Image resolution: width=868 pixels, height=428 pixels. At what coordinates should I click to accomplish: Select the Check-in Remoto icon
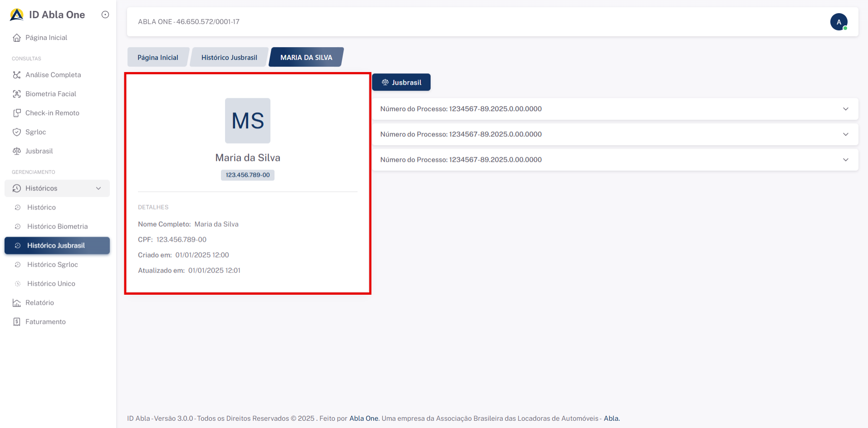coord(17,113)
